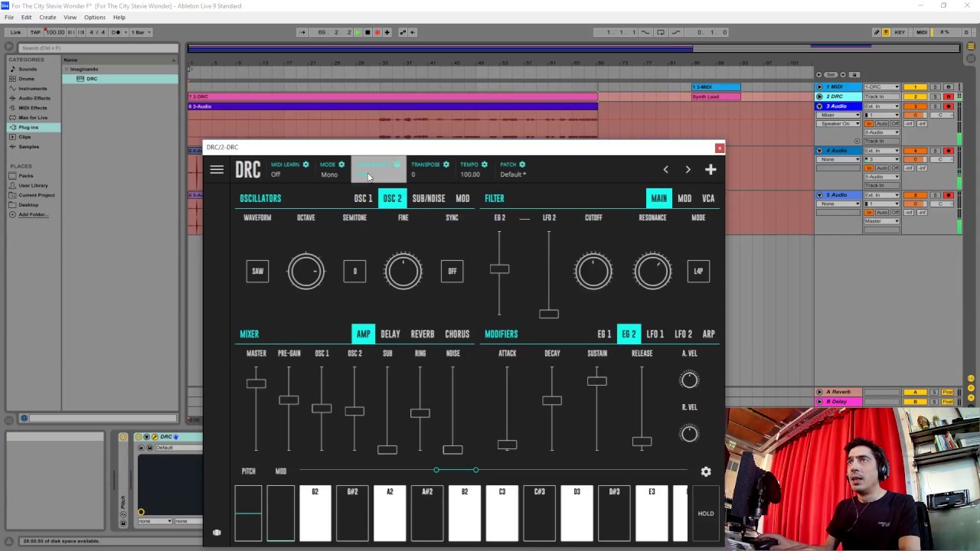Toggle track 3 Audio activator number
This screenshot has height=551, width=980.
click(x=915, y=106)
